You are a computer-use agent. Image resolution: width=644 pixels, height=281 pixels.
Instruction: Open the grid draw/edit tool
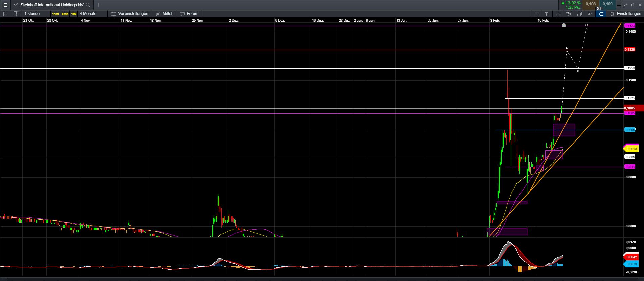[568, 14]
